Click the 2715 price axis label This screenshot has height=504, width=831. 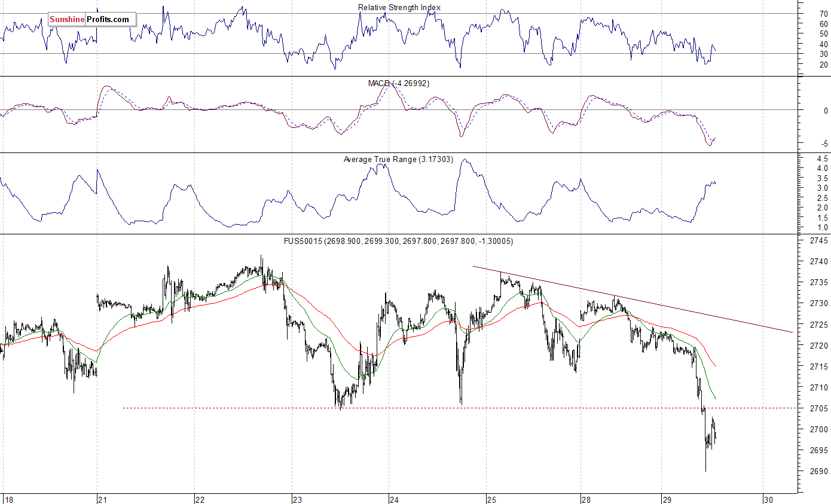[x=820, y=366]
